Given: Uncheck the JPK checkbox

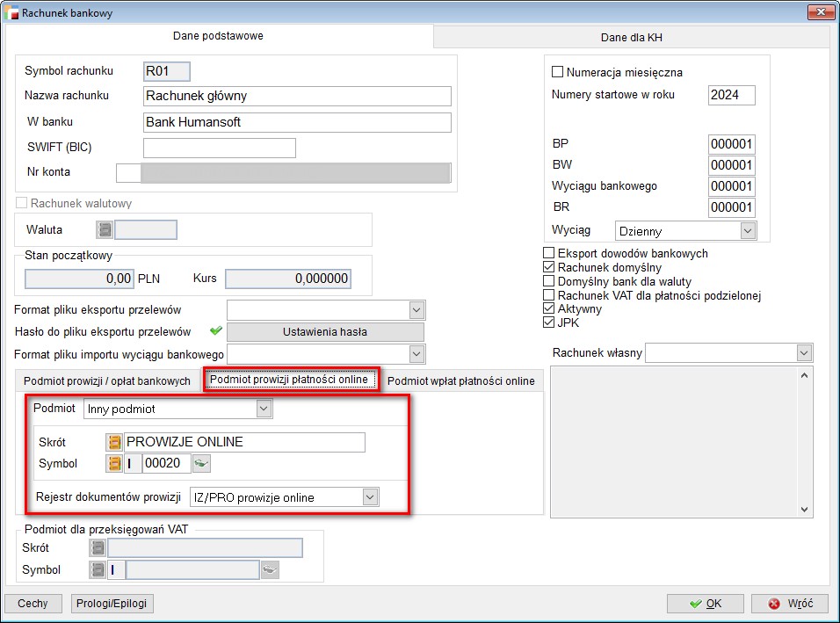Looking at the screenshot, I should [x=550, y=323].
